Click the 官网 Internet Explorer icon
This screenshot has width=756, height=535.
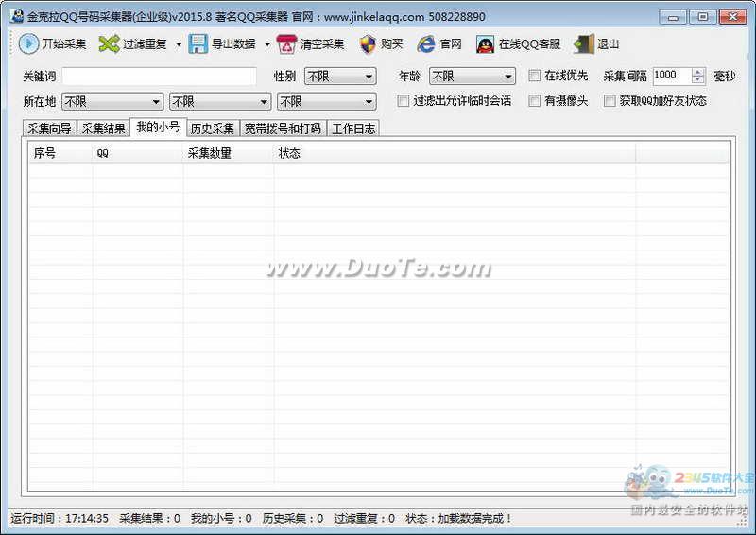426,44
